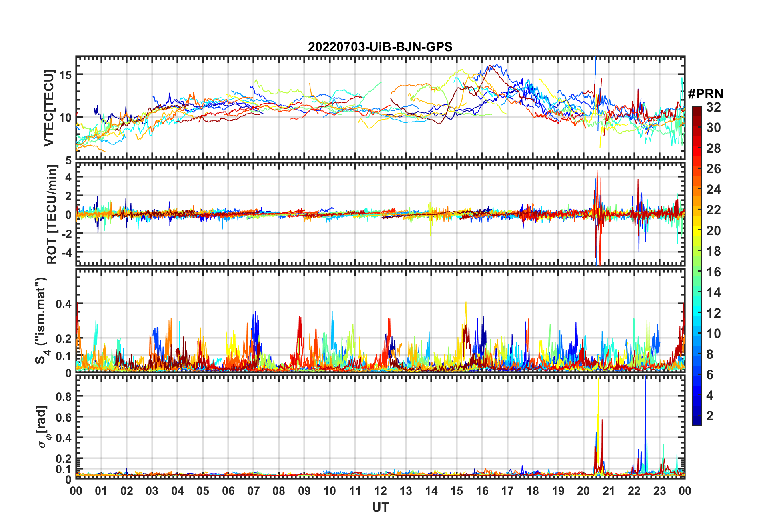The image size is (761, 532).
Task: Click the UT x-axis label
Action: [380, 507]
